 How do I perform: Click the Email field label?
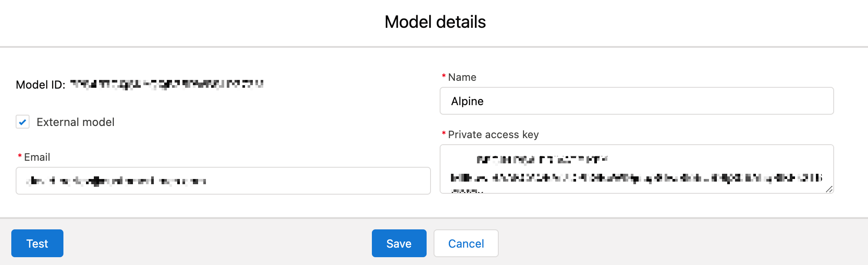point(37,157)
